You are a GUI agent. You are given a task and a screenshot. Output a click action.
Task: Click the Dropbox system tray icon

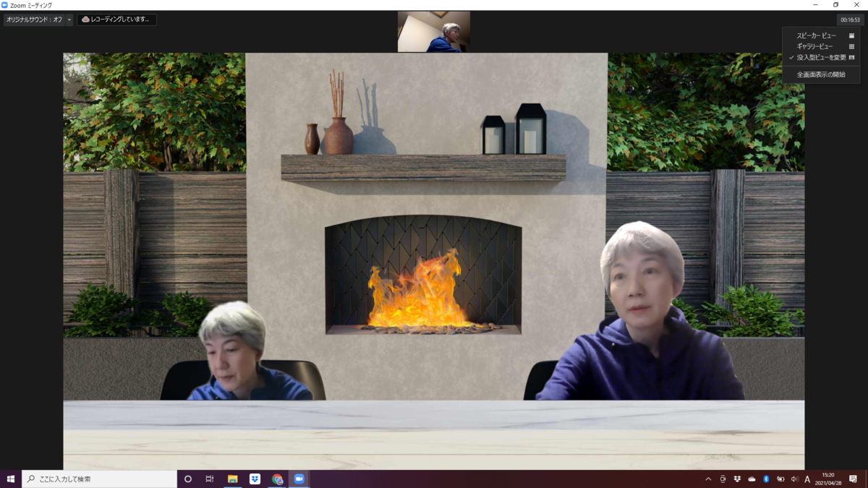pyautogui.click(x=737, y=479)
